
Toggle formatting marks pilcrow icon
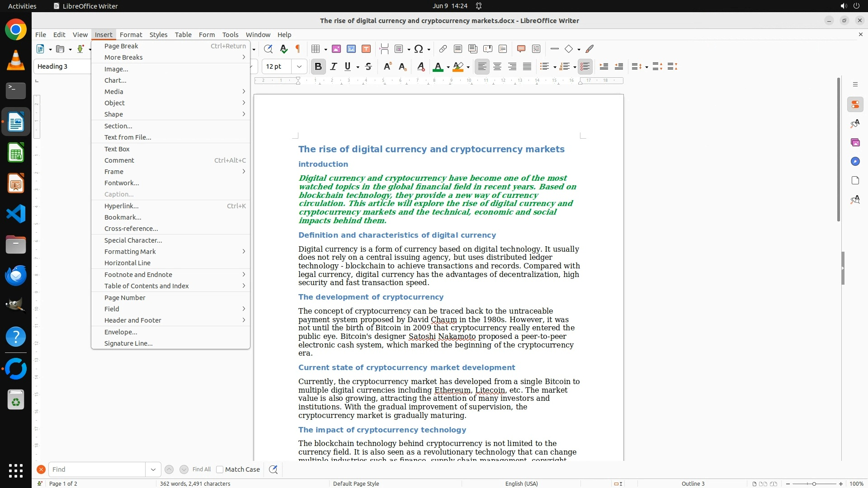298,49
